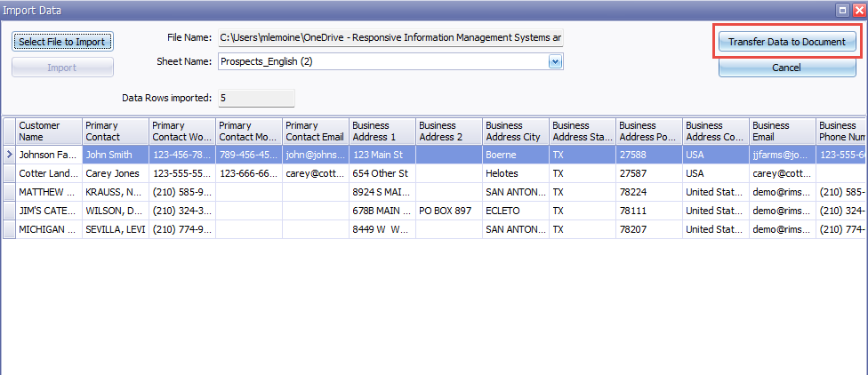Click the 789-456-45... mobile phone cell

248,155
